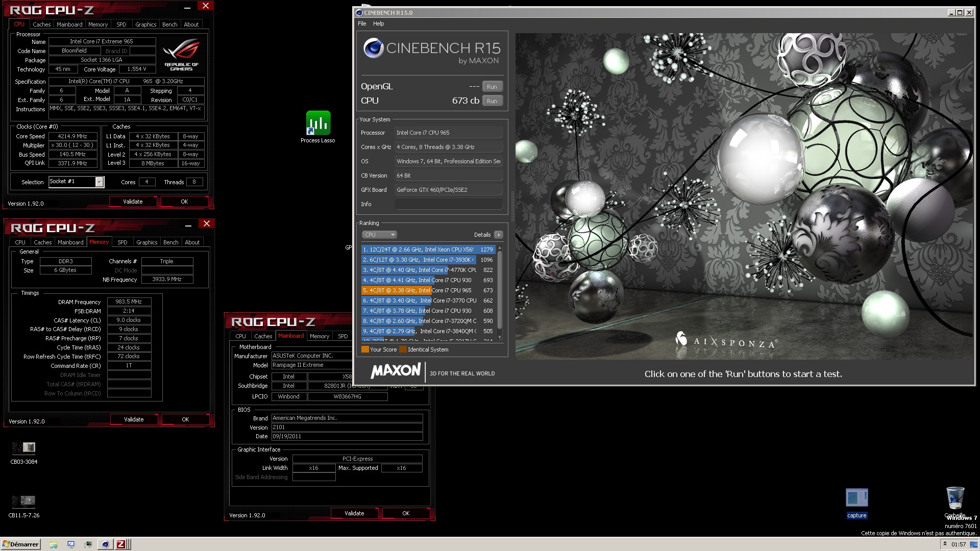Switch to CPU-Z via red Z taskbar button
980x551 pixels.
[121, 544]
